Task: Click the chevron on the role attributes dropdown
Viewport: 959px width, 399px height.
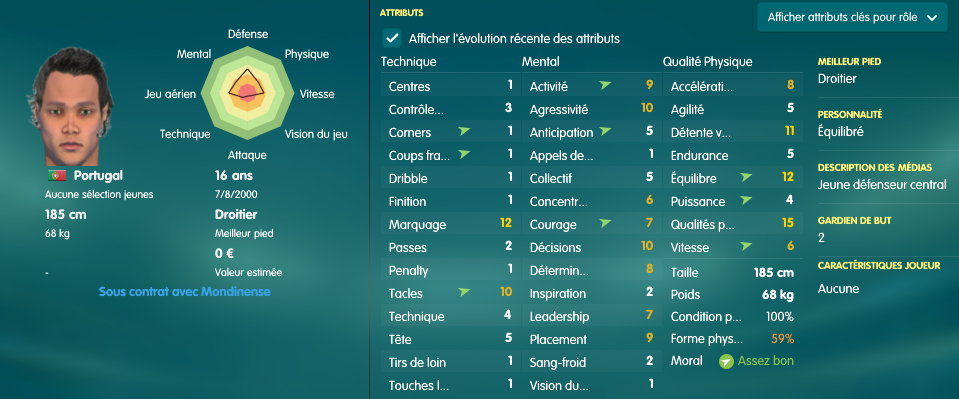Action: click(x=931, y=18)
